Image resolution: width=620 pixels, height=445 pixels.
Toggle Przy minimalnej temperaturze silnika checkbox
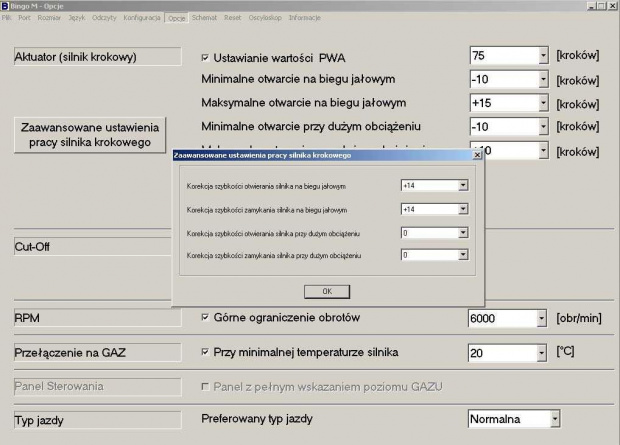[206, 352]
